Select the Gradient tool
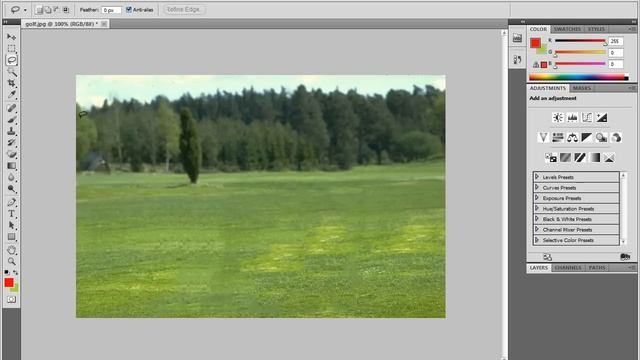640x360 pixels. click(11, 166)
